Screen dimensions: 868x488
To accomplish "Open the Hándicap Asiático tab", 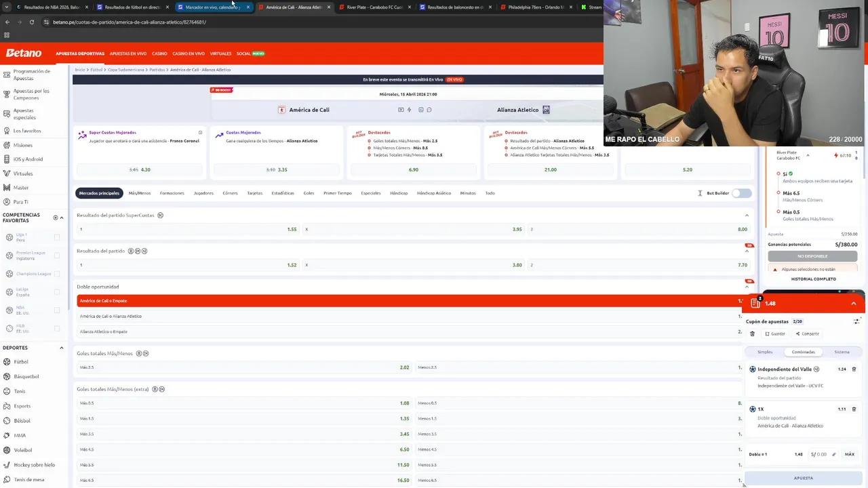I will [434, 193].
